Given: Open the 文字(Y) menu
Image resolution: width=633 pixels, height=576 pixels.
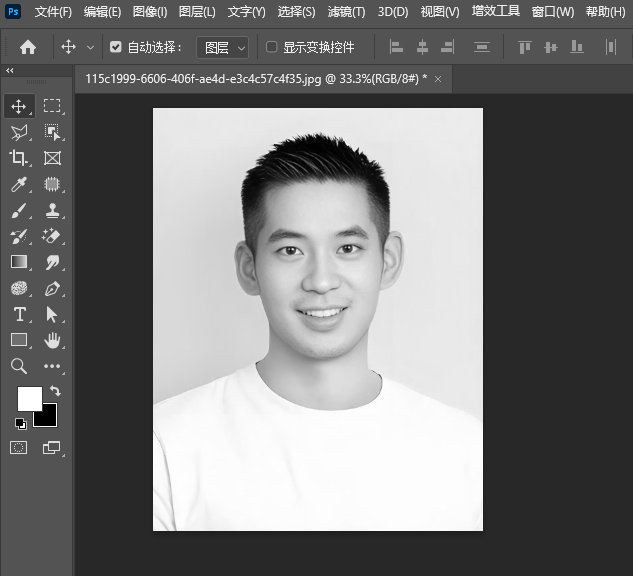Looking at the screenshot, I should (x=247, y=12).
